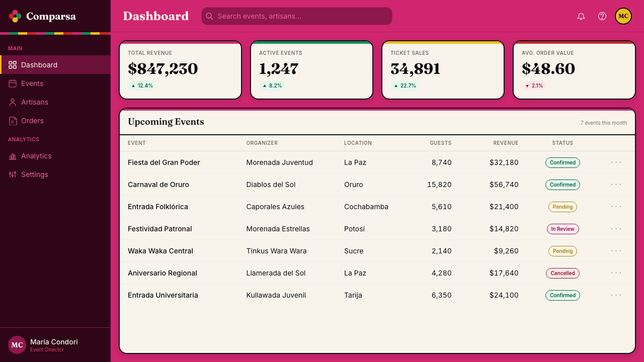Click the Cochabamba location cell
The width and height of the screenshot is (644, 362).
[x=366, y=207]
